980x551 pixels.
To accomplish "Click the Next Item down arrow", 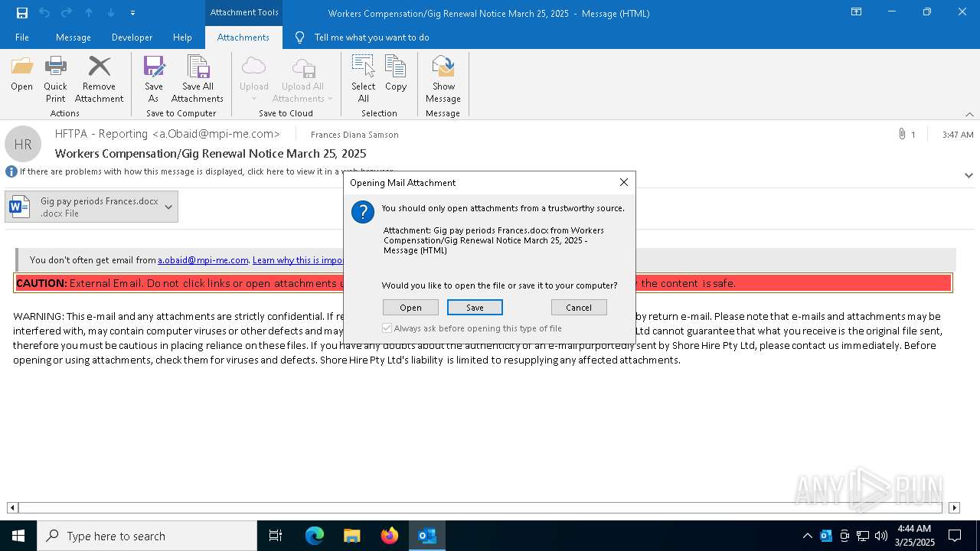I will coord(111,13).
